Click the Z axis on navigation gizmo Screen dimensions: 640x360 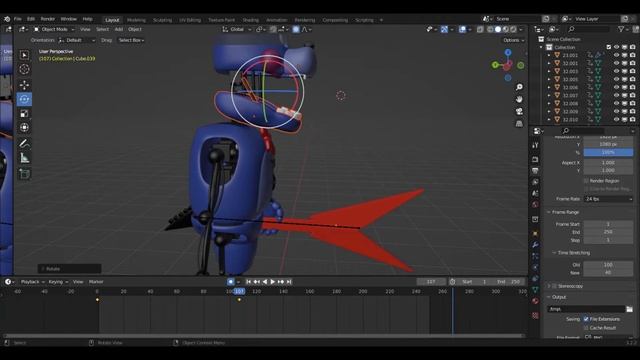508,53
